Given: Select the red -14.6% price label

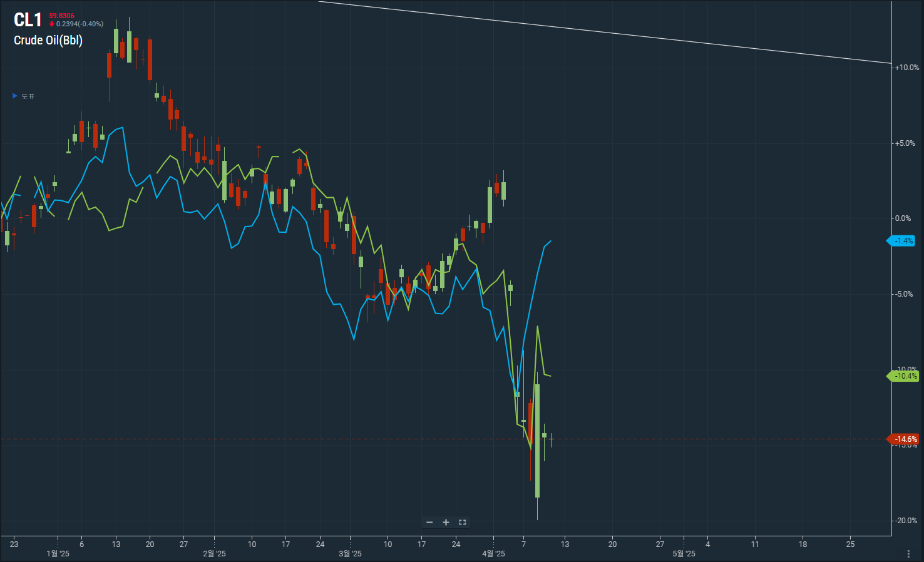Looking at the screenshot, I should (x=903, y=439).
